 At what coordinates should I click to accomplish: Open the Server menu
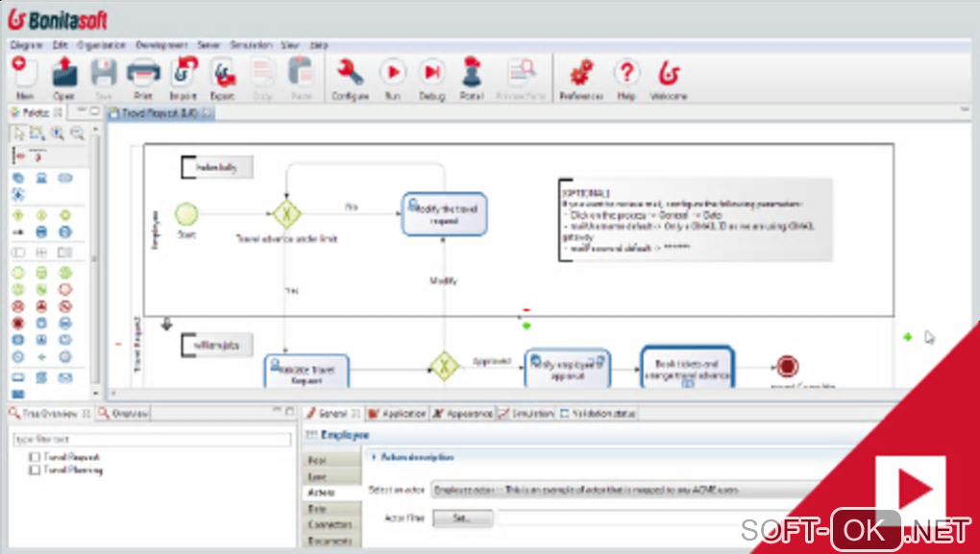point(208,45)
